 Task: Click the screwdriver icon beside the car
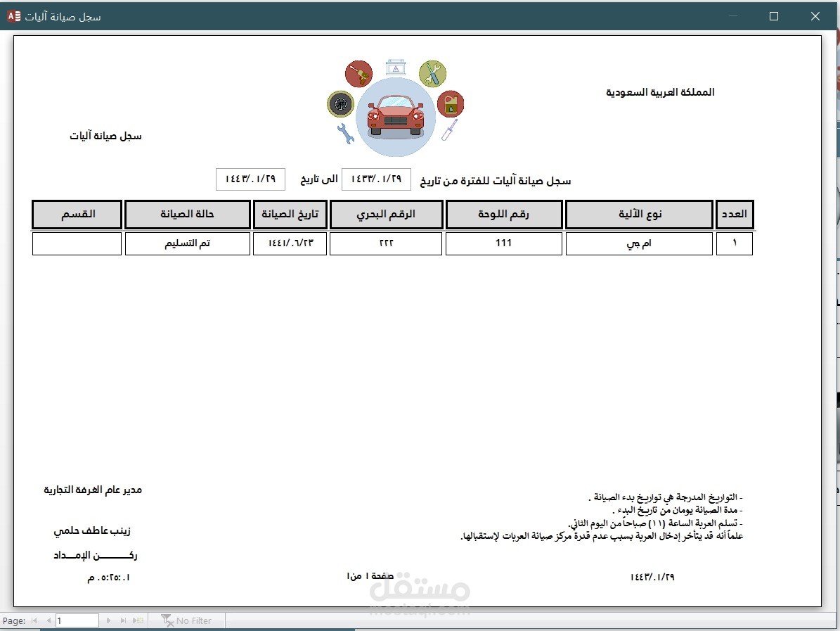coord(449,129)
